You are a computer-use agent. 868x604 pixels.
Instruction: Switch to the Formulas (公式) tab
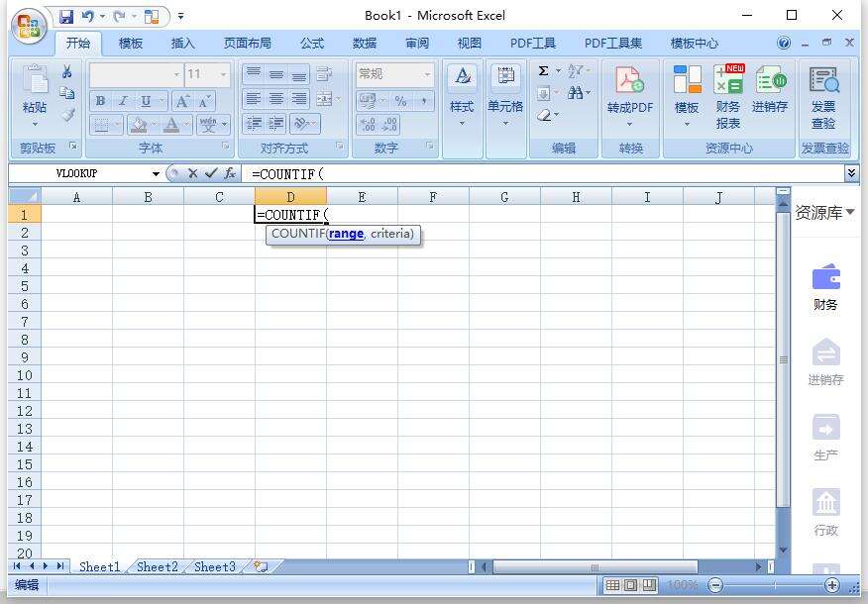point(312,44)
